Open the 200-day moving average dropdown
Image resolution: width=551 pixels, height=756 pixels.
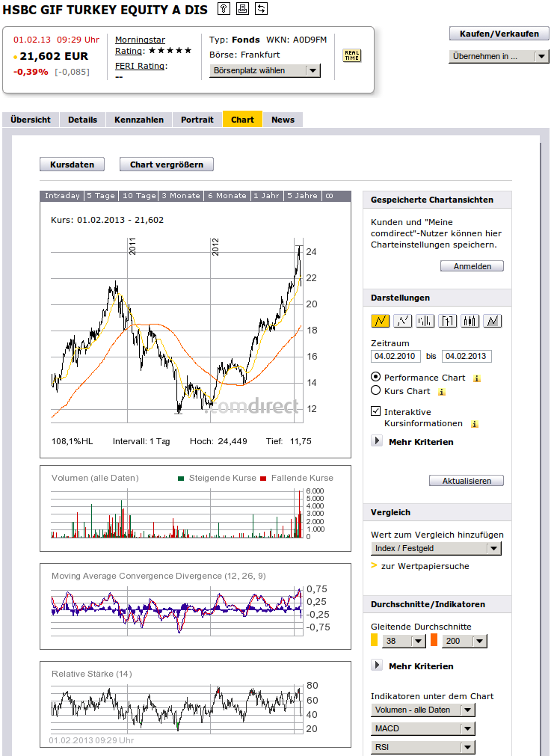coord(465,642)
